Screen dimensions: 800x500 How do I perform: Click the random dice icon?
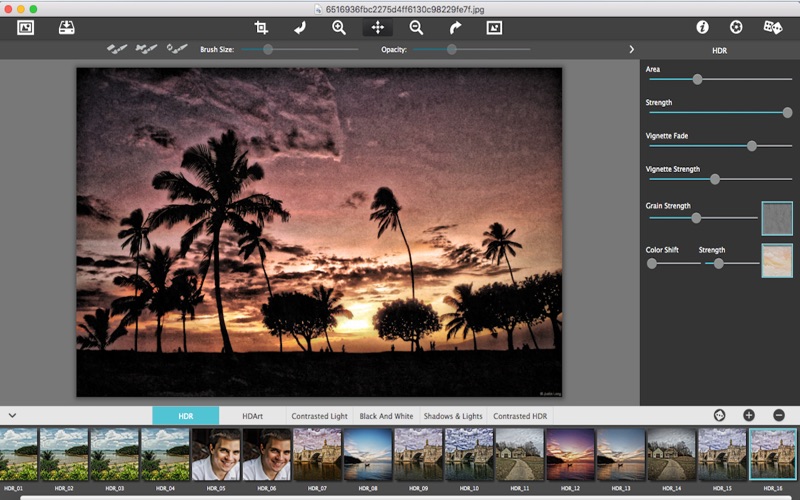(x=772, y=28)
